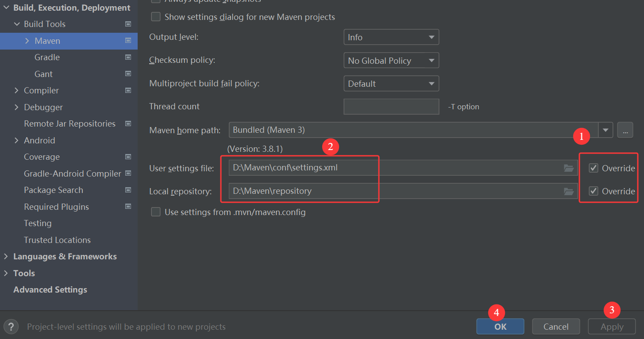Open Testing settings page
Image resolution: width=644 pixels, height=339 pixels.
coord(38,223)
